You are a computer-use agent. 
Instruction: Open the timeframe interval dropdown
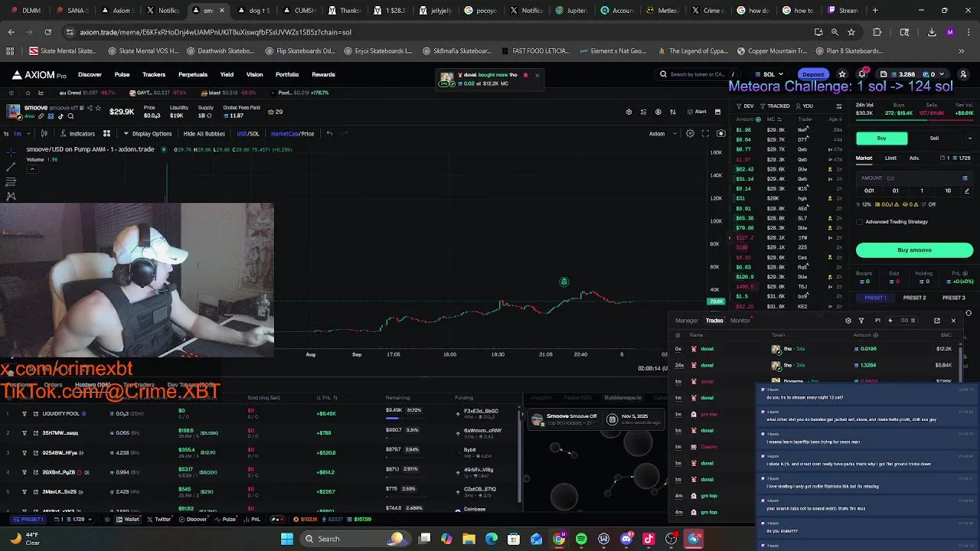coord(28,134)
